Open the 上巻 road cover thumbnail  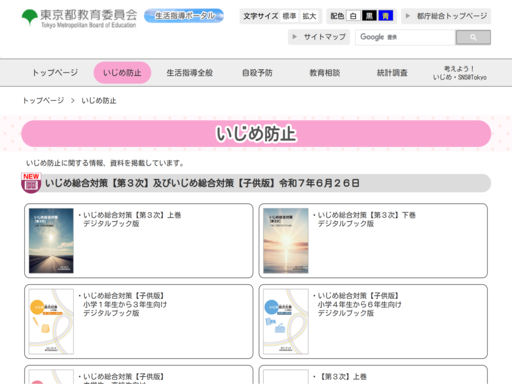click(x=51, y=241)
